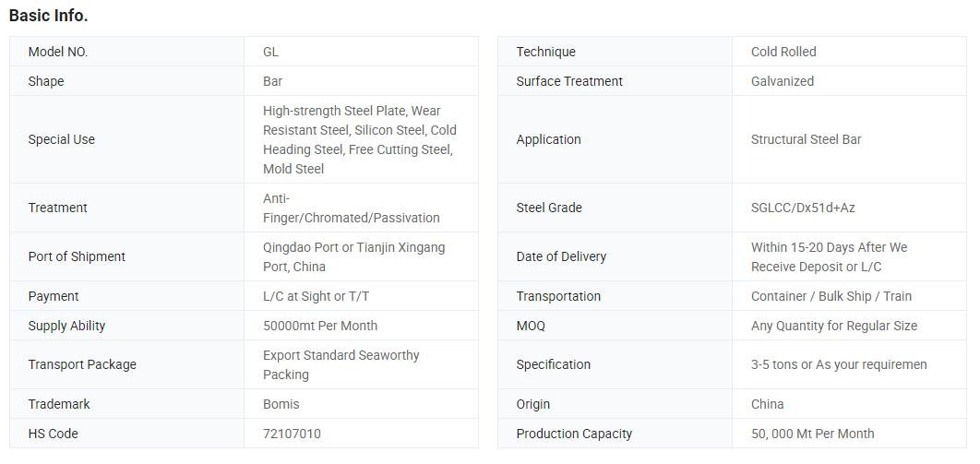Select the Structural Steel Bar application value
Viewport: 980px width, 464px height.
point(806,139)
